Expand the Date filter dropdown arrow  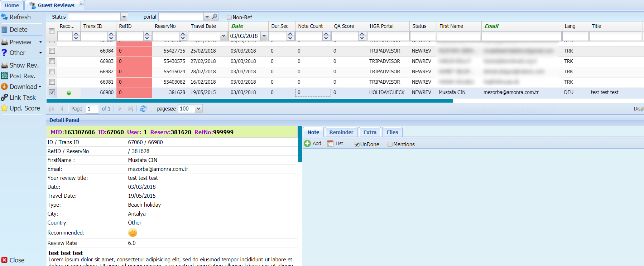click(x=264, y=36)
